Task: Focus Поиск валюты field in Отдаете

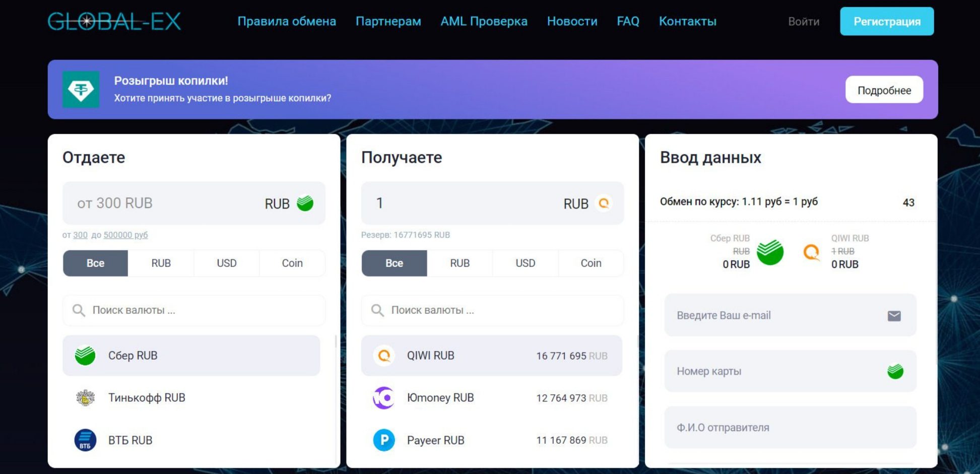Action: pos(194,310)
